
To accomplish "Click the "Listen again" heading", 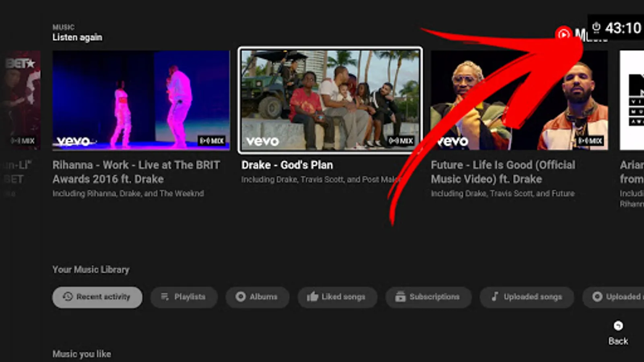I will coord(77,37).
